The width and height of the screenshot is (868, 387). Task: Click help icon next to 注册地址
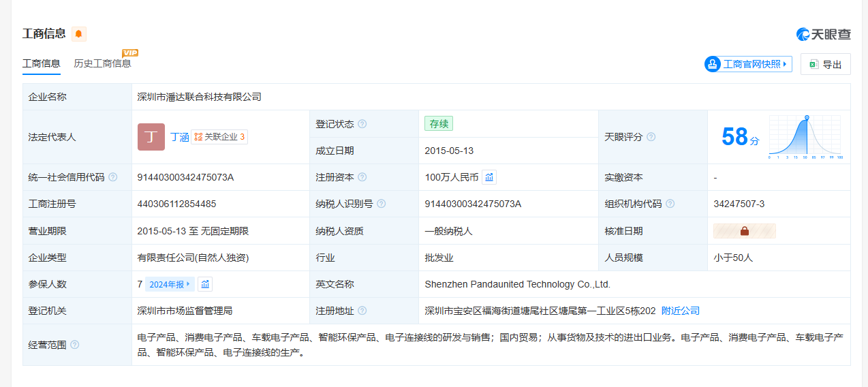click(x=362, y=311)
